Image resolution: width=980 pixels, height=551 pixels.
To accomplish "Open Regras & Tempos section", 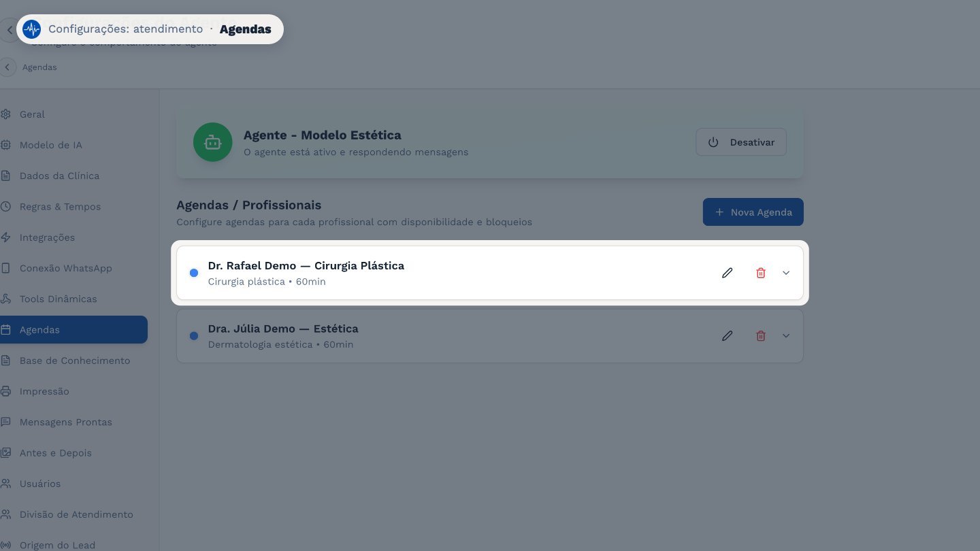I will (73, 207).
